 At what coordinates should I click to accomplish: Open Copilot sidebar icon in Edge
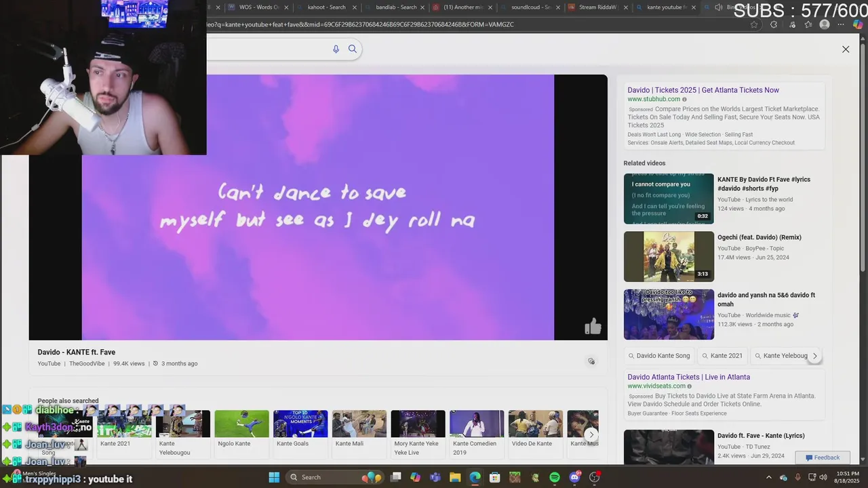859,24
